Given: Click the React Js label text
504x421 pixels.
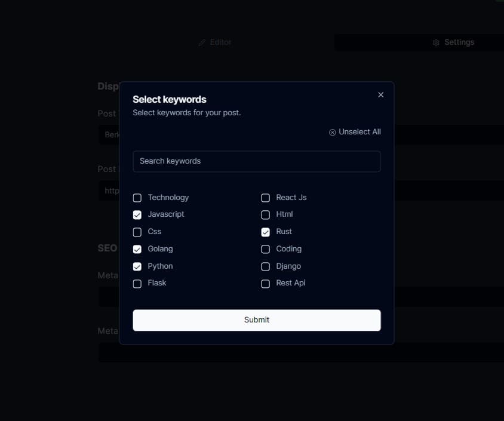Looking at the screenshot, I should click(291, 197).
